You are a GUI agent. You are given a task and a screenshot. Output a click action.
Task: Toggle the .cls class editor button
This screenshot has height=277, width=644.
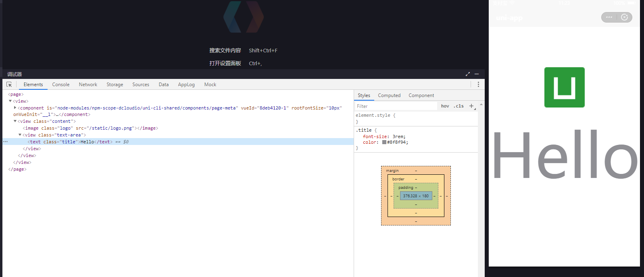pos(459,106)
